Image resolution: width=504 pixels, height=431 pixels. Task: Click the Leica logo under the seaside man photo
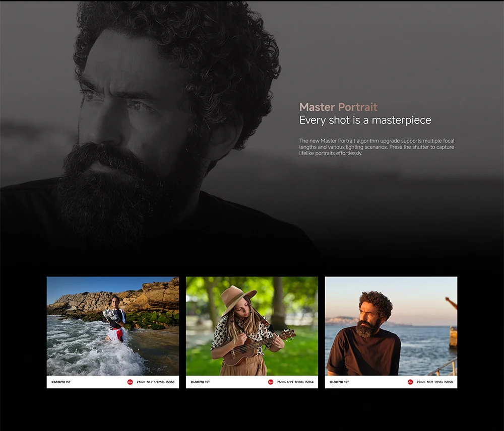pyautogui.click(x=410, y=382)
